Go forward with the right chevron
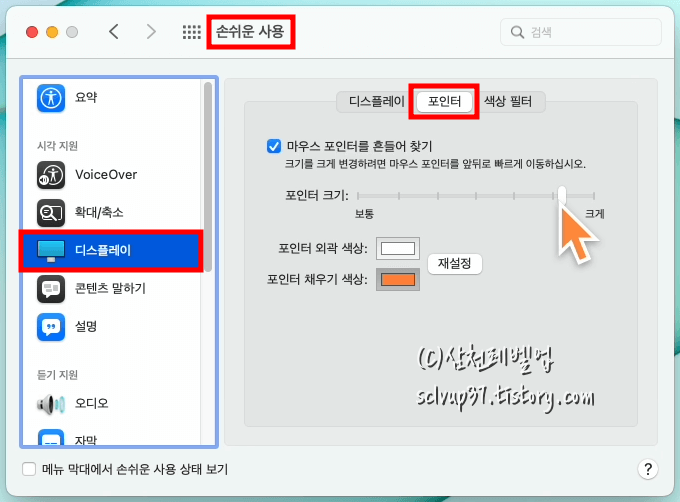The height and width of the screenshot is (502, 680). click(x=151, y=32)
